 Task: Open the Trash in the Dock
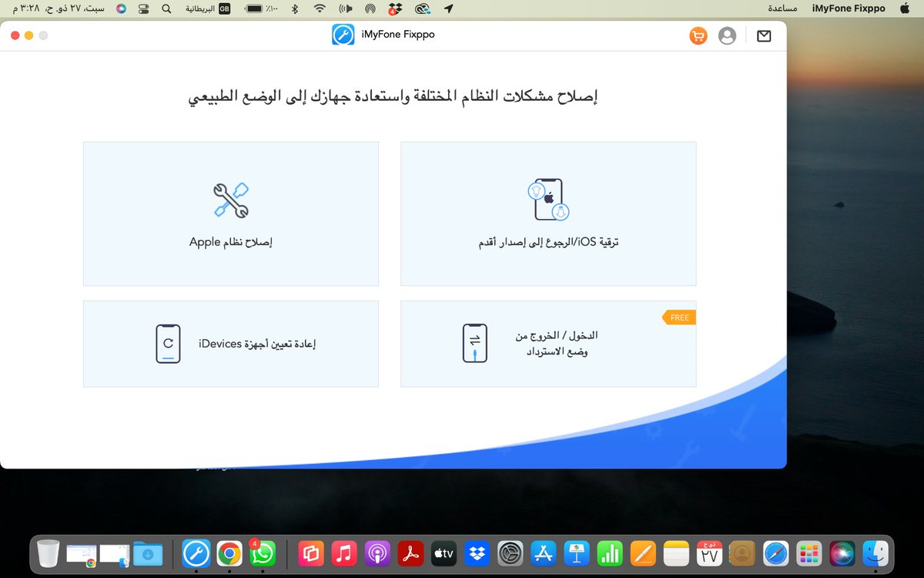pyautogui.click(x=49, y=553)
